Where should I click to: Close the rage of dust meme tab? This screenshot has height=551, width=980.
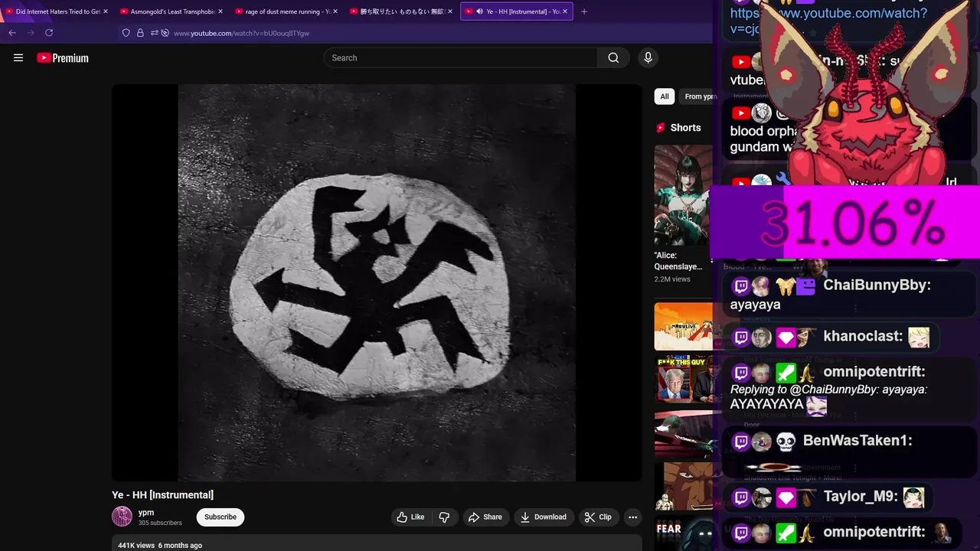tap(335, 11)
